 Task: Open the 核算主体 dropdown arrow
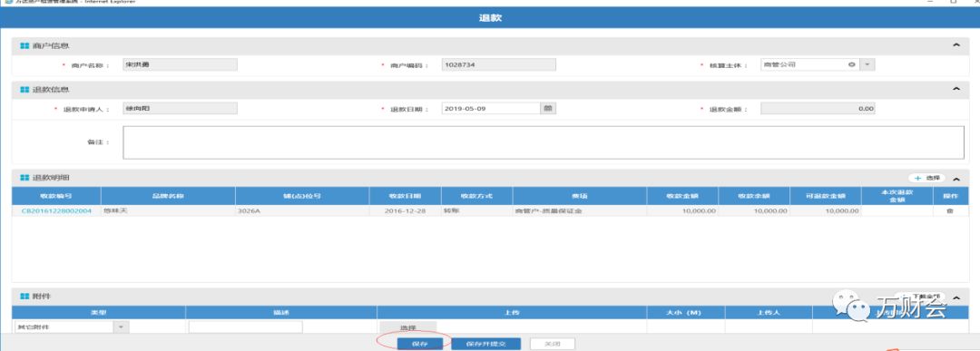pos(867,64)
